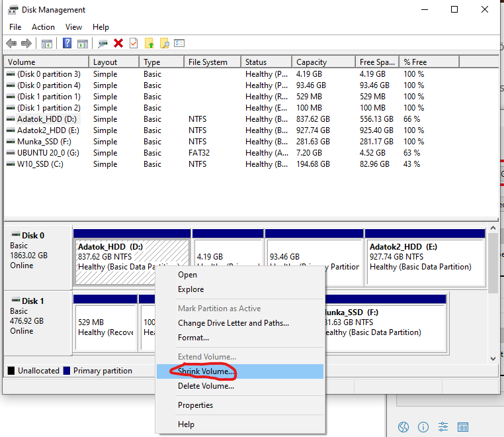
Task: Click the disk pane vertical scrollbar down arrow
Action: pyautogui.click(x=492, y=358)
